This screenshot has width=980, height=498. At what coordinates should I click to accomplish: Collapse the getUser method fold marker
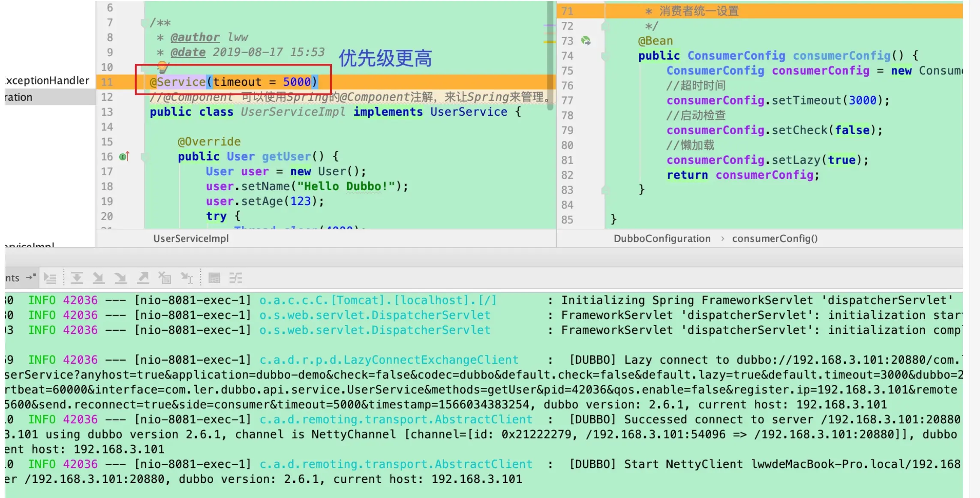click(144, 157)
